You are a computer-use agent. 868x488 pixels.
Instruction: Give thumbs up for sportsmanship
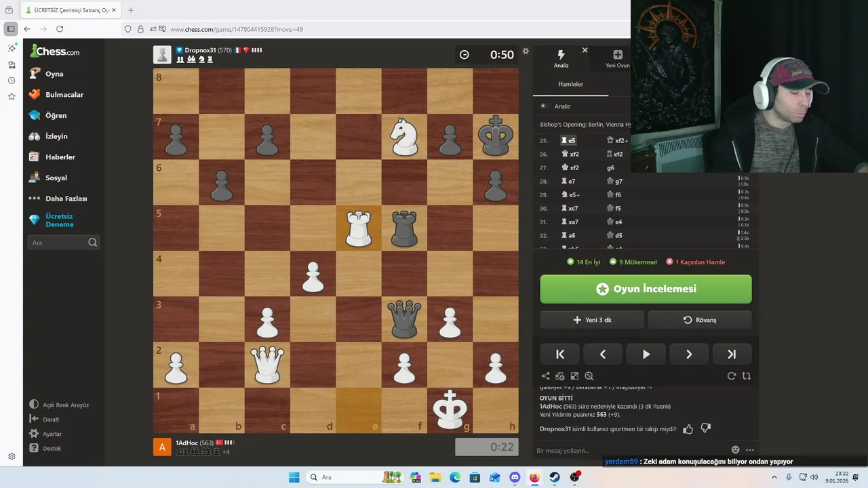688,429
